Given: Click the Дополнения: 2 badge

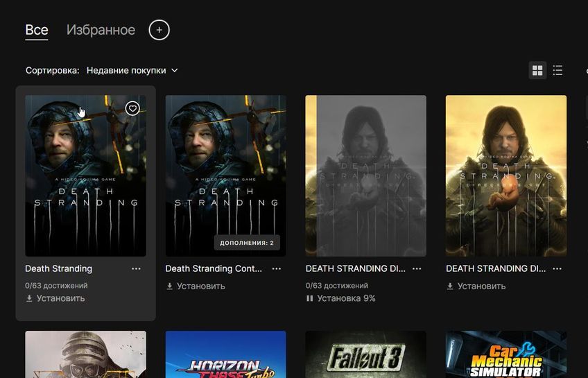Looking at the screenshot, I should coord(247,243).
